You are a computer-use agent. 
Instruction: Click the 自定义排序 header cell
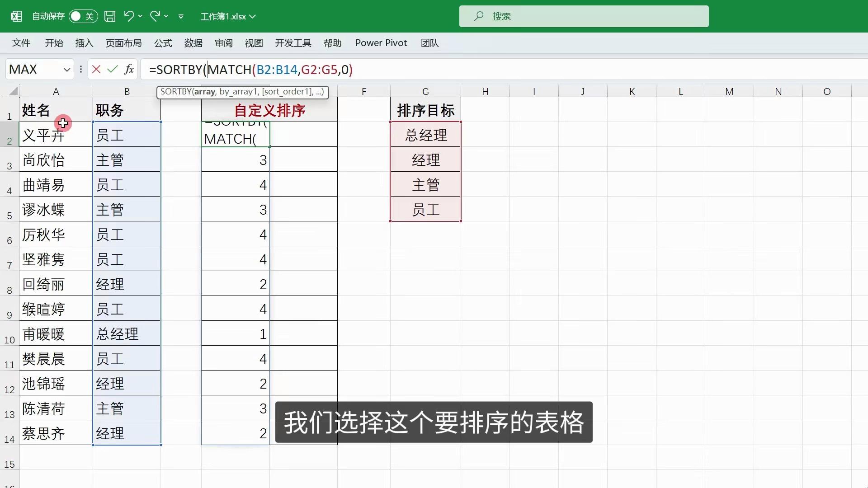(x=269, y=110)
